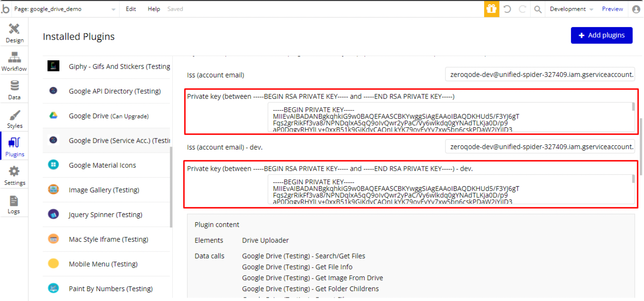Click Google Drive (Testing) - Search/Get Files
644x301 pixels.
(304, 256)
